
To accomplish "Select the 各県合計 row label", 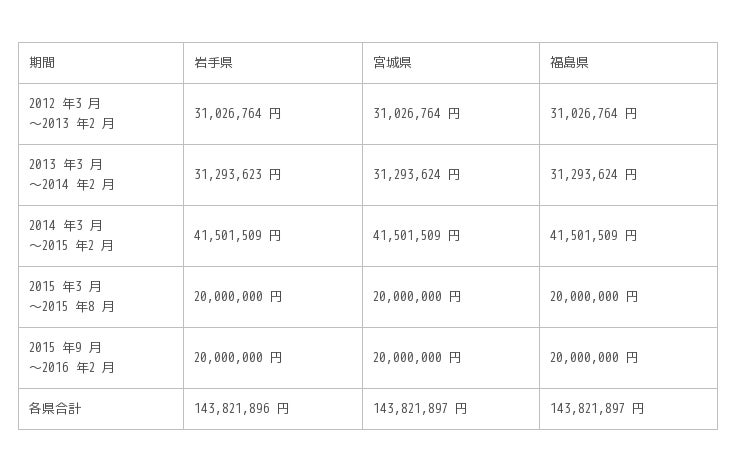I will [55, 409].
